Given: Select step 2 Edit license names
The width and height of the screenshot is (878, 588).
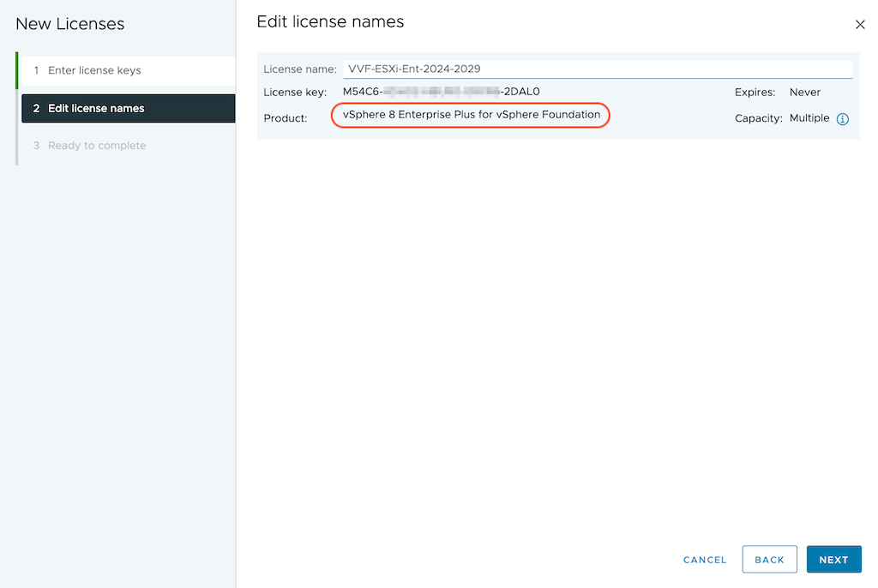Looking at the screenshot, I should (96, 108).
